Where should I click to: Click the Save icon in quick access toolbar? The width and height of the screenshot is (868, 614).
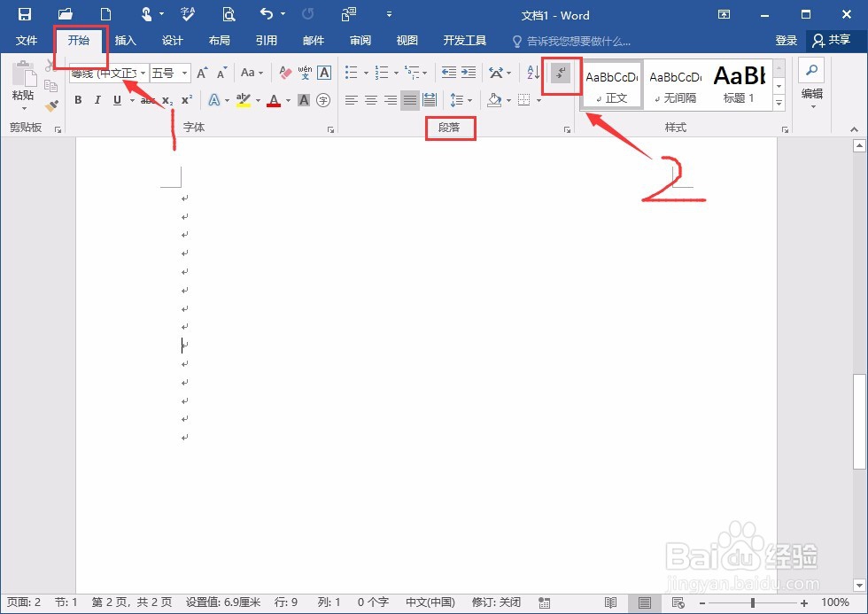(x=25, y=14)
